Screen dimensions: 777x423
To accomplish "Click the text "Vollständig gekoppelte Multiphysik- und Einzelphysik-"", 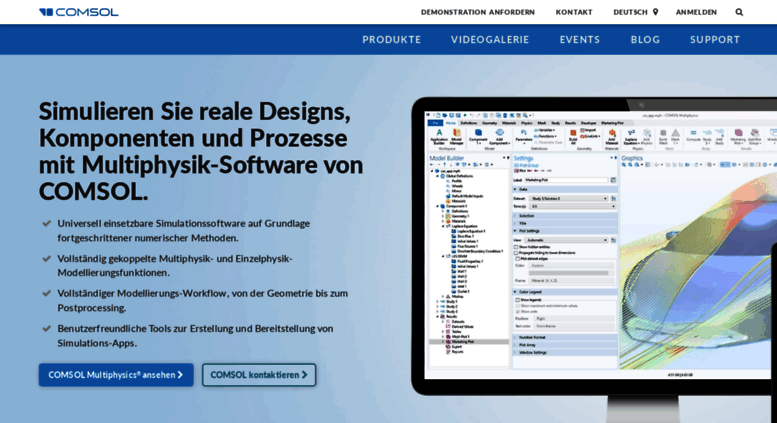I will (x=175, y=259).
